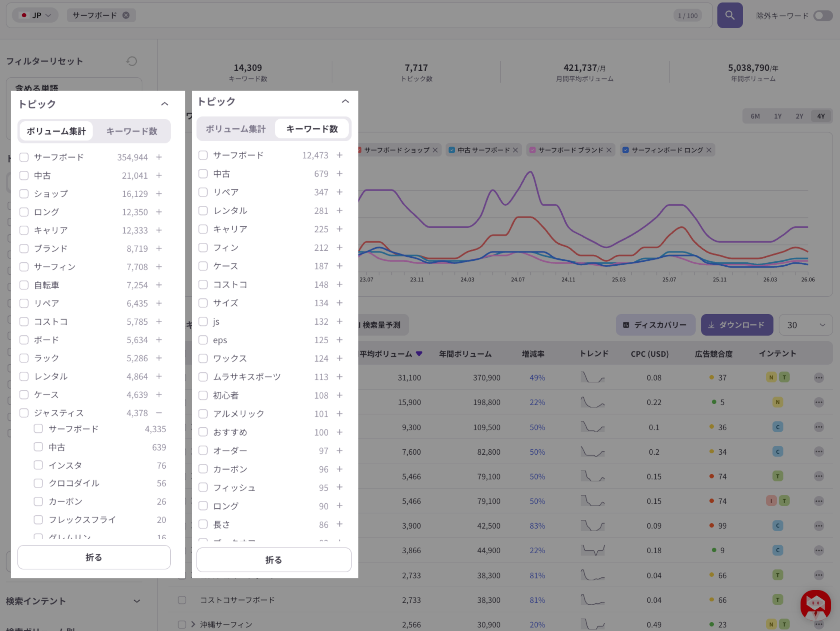Viewport: 840px width, 631px height.
Task: Expand カーボン 96 plus icon
Action: click(340, 469)
